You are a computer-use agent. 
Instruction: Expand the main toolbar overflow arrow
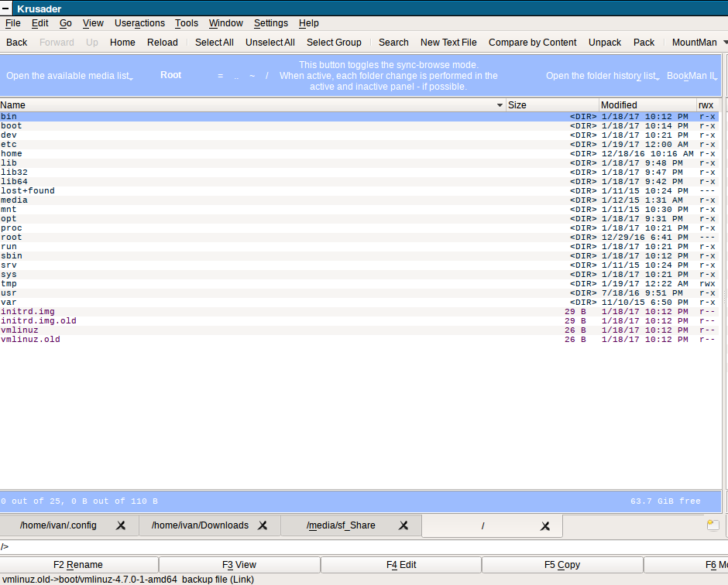pyautogui.click(x=725, y=43)
